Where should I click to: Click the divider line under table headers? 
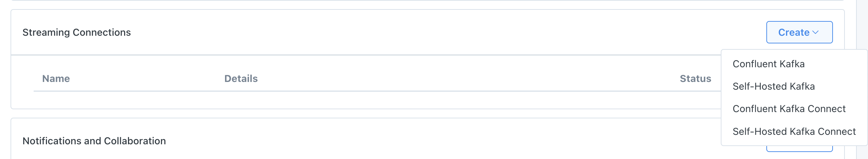[x=351, y=91]
